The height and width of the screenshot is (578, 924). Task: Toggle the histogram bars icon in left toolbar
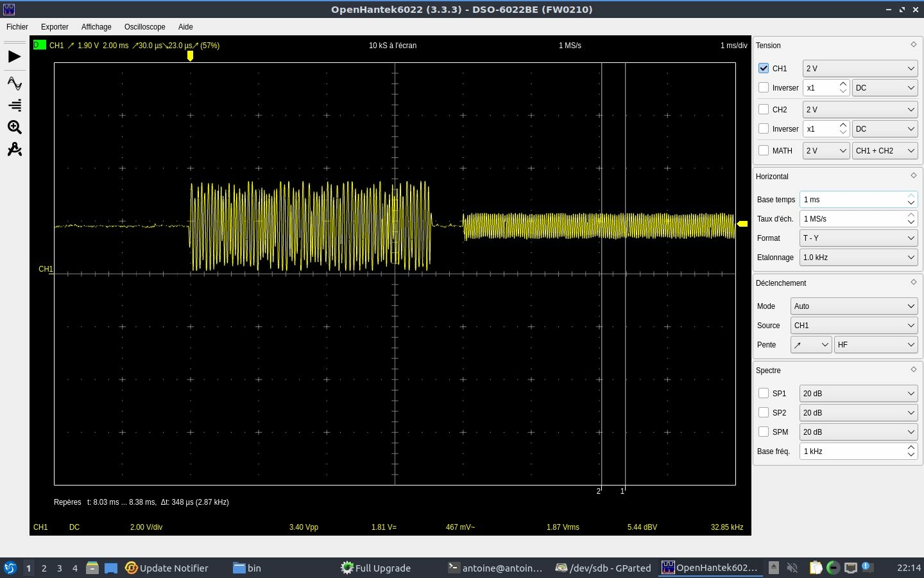pos(14,105)
